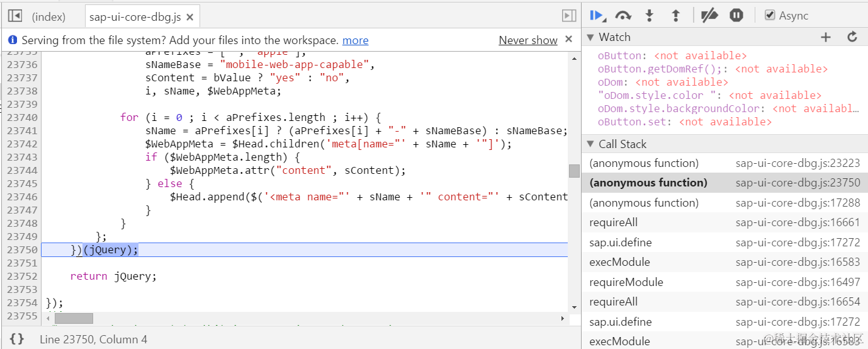This screenshot has width=868, height=349.
Task: Click watch expression oButton.getDomRef();
Action: click(x=713, y=69)
